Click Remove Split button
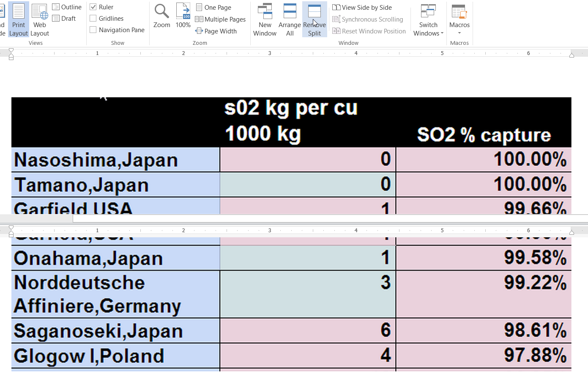 [x=315, y=19]
